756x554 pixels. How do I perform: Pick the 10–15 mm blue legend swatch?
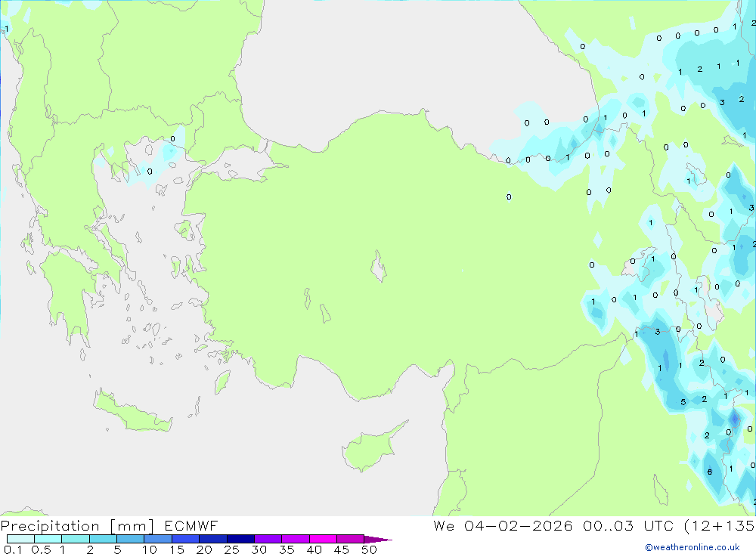coord(158,539)
